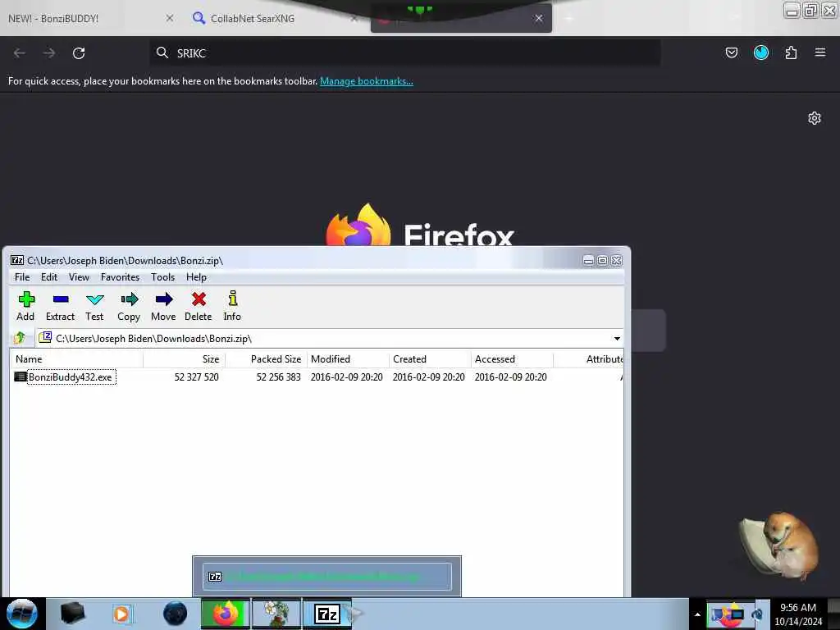Click the Manage bookmarks link

(x=367, y=81)
